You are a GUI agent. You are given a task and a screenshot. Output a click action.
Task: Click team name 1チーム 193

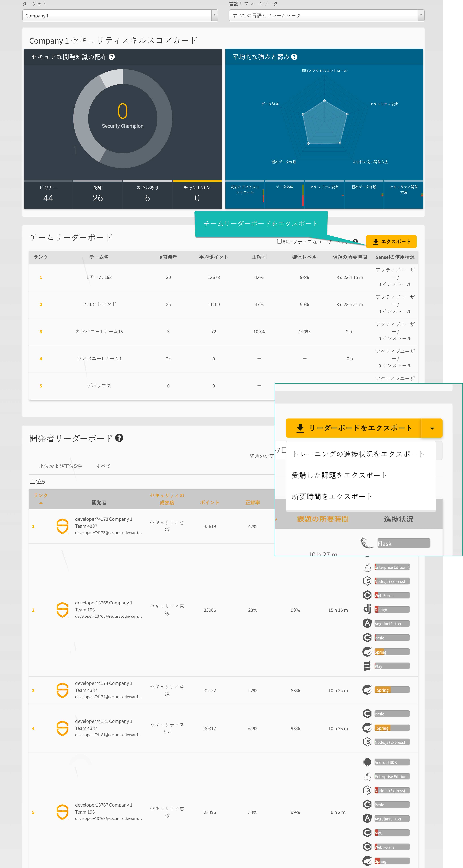99,277
